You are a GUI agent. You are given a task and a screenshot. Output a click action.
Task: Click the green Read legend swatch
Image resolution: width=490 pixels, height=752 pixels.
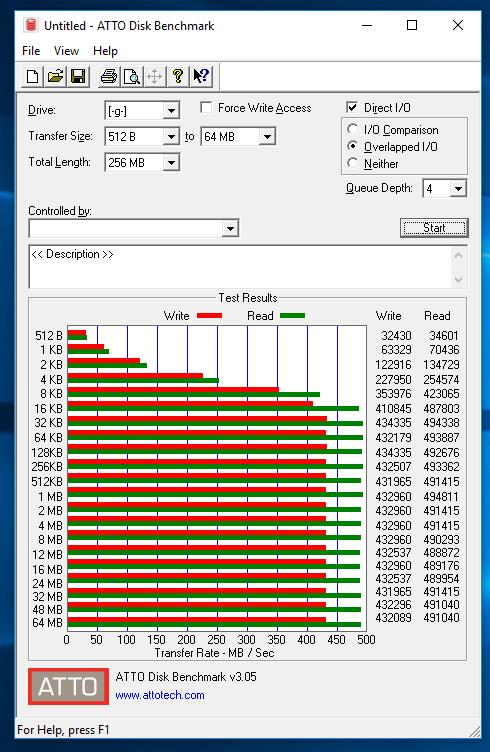[x=292, y=316]
